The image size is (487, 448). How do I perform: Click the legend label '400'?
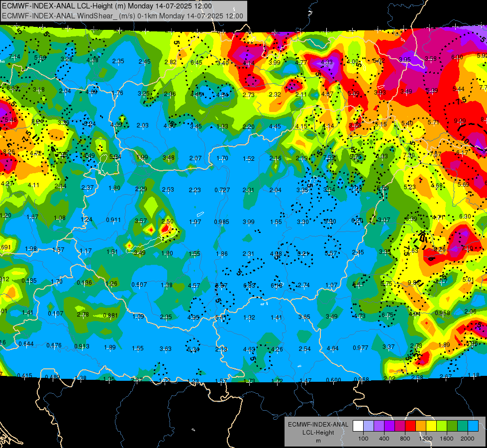pos(384,439)
